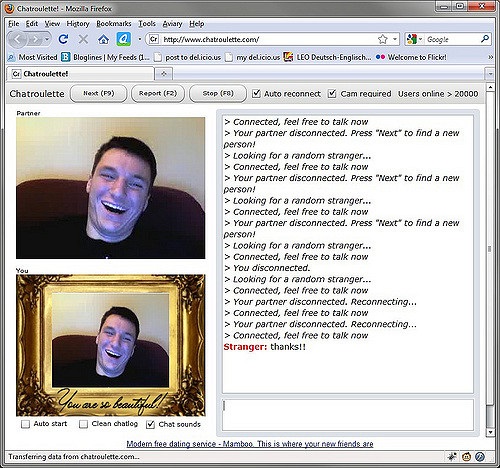Open the Tools menu

pos(147,24)
